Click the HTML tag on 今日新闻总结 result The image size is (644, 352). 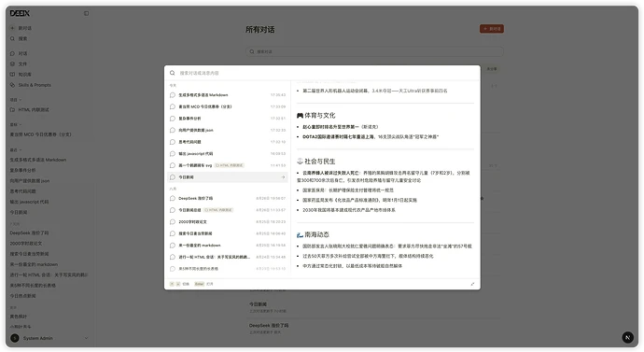[218, 210]
